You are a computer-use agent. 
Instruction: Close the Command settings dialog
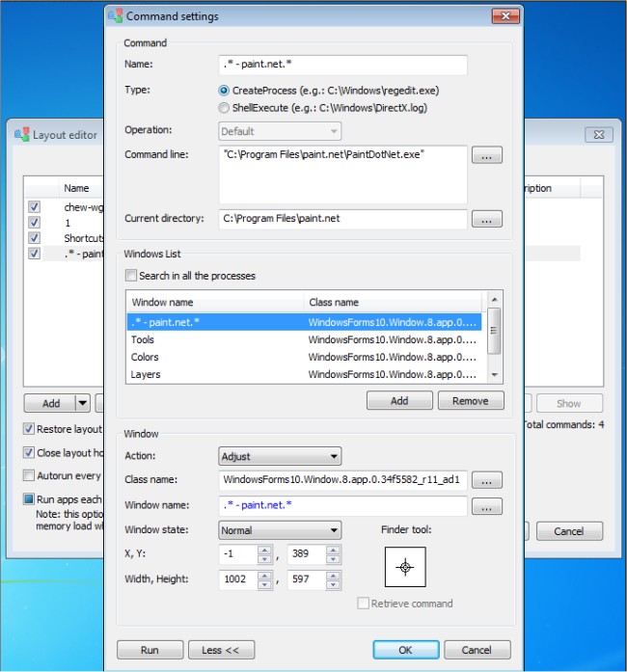[x=505, y=16]
